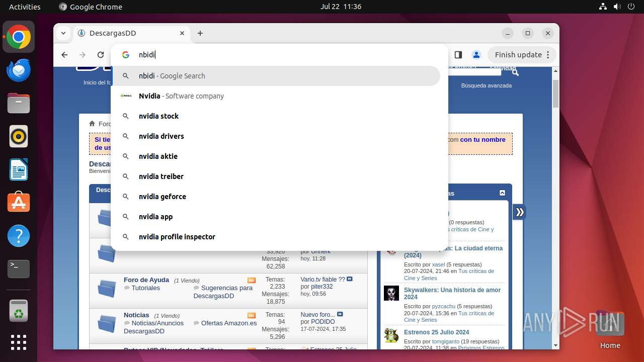Open the Tutoriales subforum link
Screen dimensions: 644x362
[x=145, y=288]
